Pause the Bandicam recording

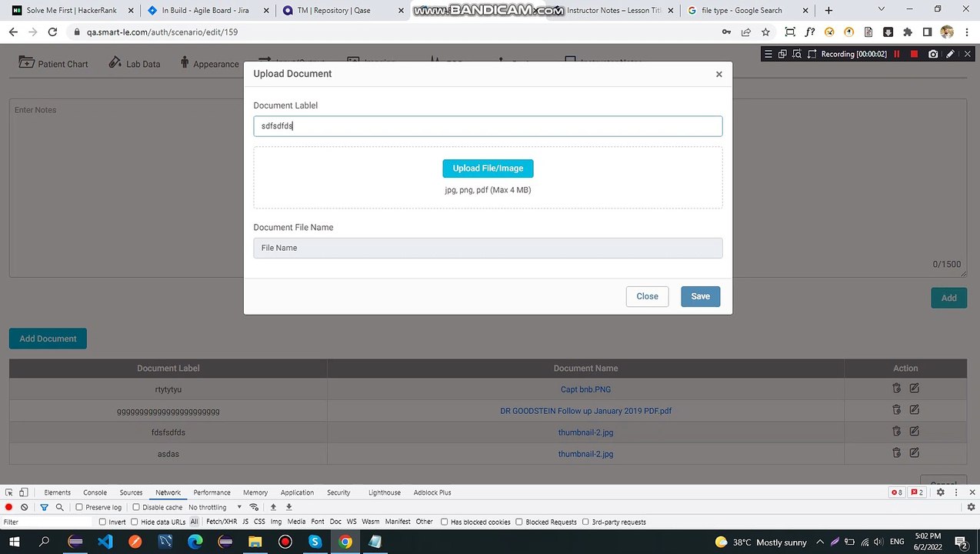(896, 54)
